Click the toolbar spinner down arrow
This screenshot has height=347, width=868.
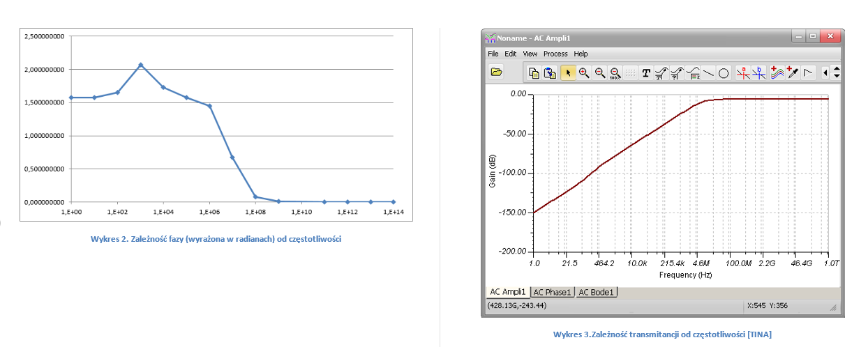(837, 75)
